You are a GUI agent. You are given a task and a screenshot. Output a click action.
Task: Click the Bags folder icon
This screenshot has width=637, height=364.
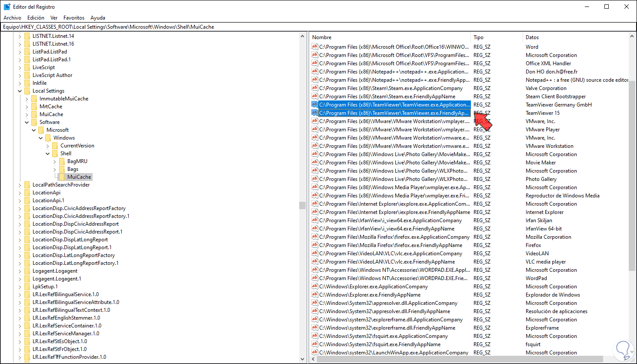62,169
